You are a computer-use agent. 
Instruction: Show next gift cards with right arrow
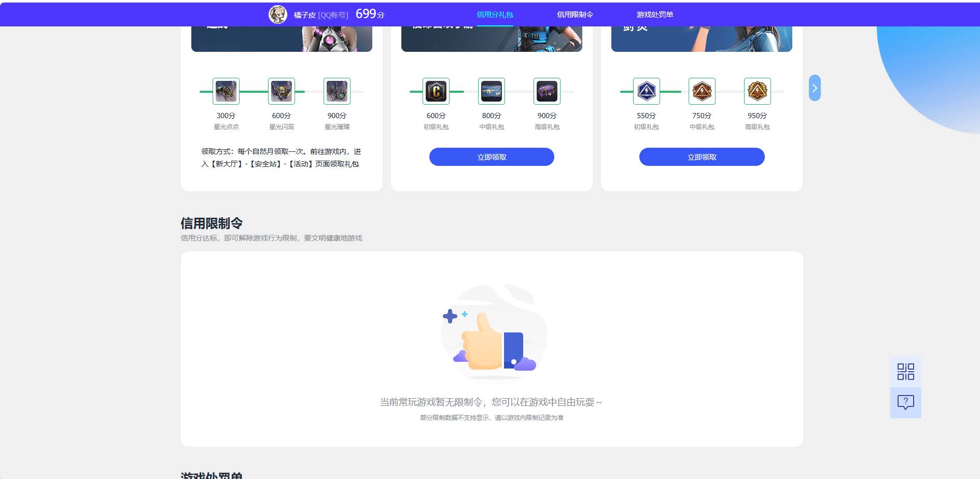click(815, 88)
